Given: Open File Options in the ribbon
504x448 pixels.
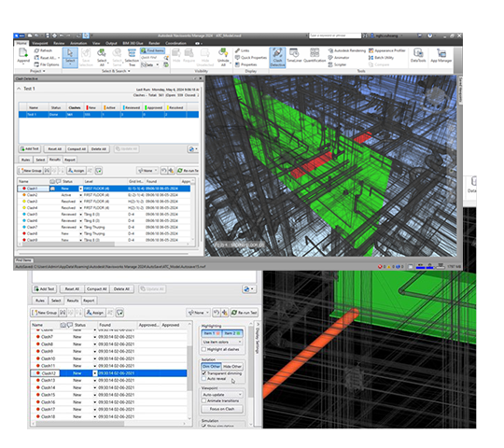Looking at the screenshot, I should (47, 64).
